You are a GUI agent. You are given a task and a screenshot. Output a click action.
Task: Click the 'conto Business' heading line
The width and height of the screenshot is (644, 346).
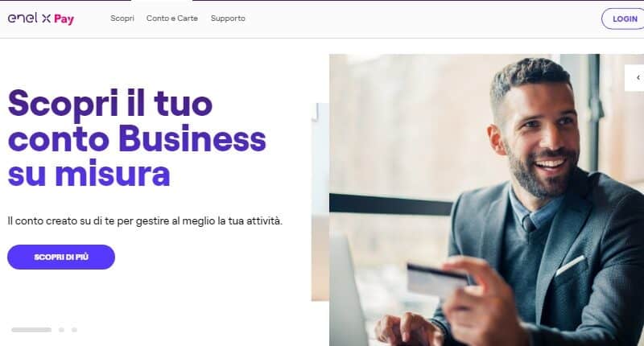pos(137,138)
